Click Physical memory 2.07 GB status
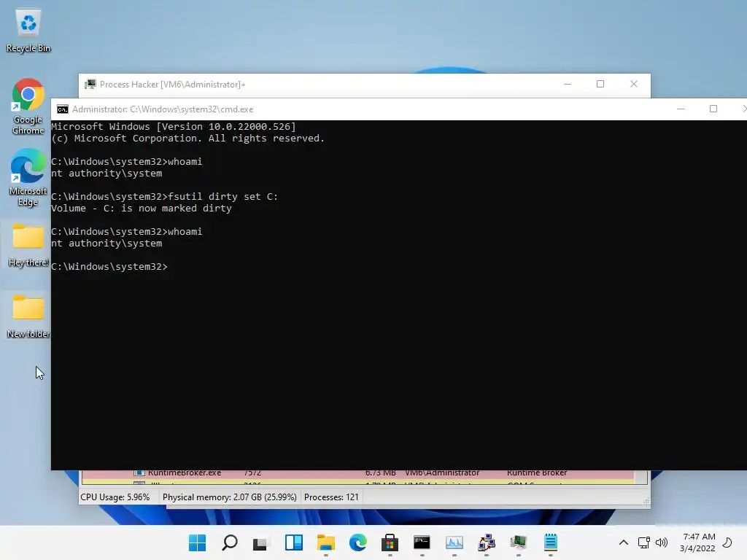The width and height of the screenshot is (747, 560). tap(229, 497)
